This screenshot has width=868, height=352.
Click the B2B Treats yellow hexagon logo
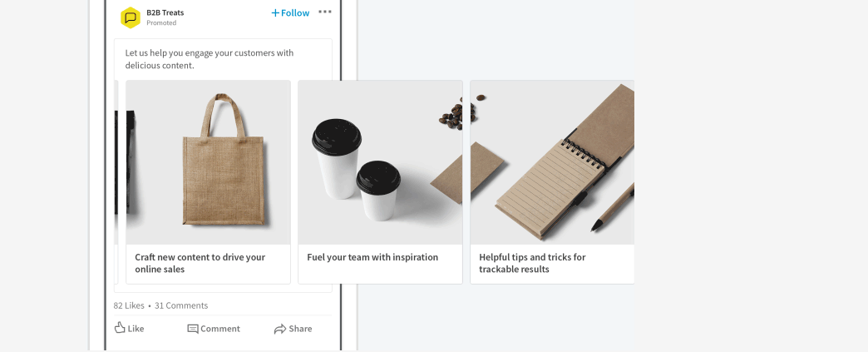[x=130, y=17]
